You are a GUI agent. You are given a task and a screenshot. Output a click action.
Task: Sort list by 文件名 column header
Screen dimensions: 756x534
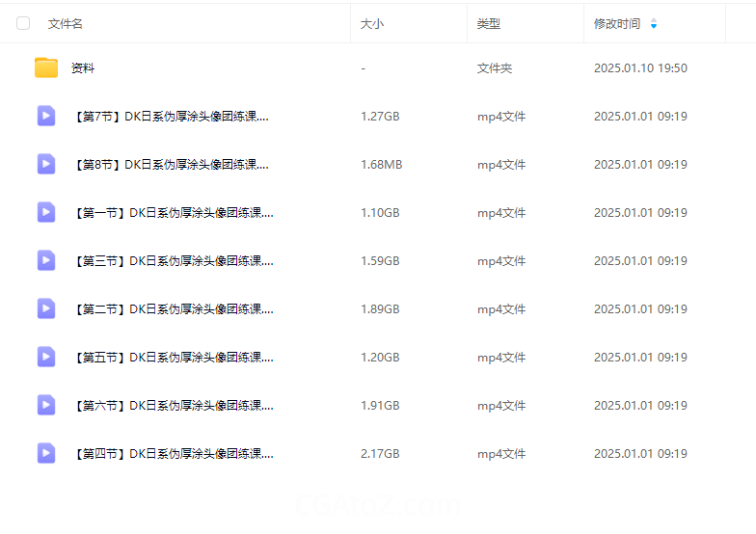pyautogui.click(x=66, y=23)
